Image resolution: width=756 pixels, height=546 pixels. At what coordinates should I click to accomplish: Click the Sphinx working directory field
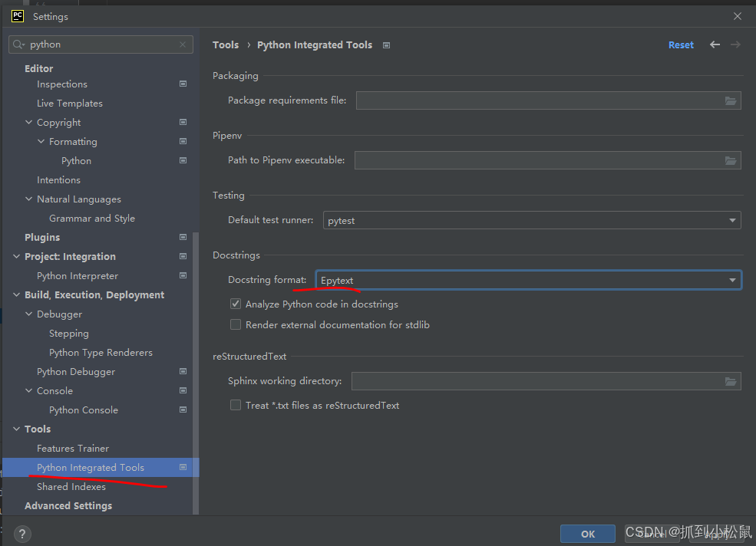tap(546, 381)
